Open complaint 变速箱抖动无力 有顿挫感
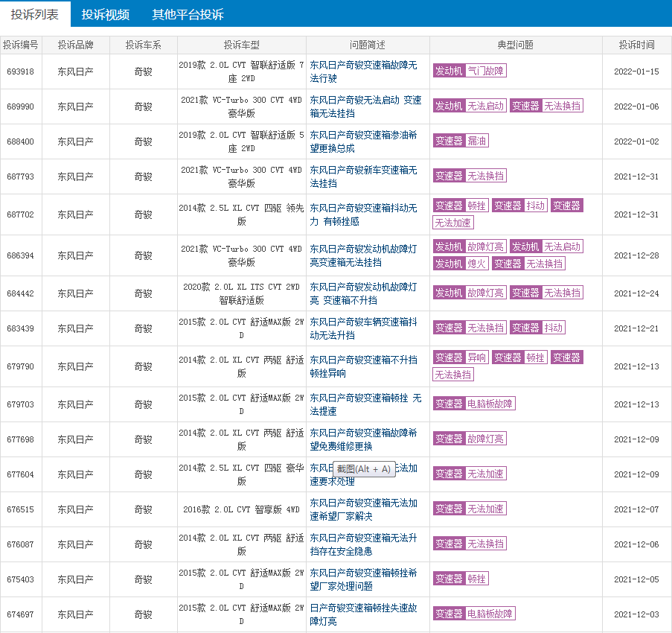Viewport: 672px width, 633px height. pyautogui.click(x=363, y=214)
